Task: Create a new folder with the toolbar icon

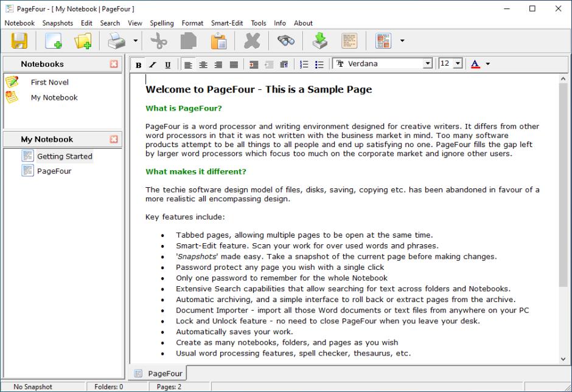Action: click(83, 41)
